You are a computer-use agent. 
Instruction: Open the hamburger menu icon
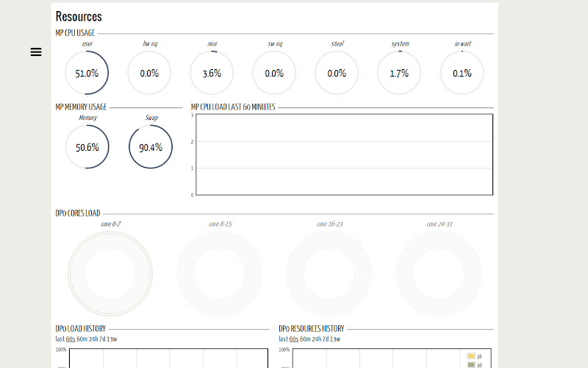pos(36,52)
